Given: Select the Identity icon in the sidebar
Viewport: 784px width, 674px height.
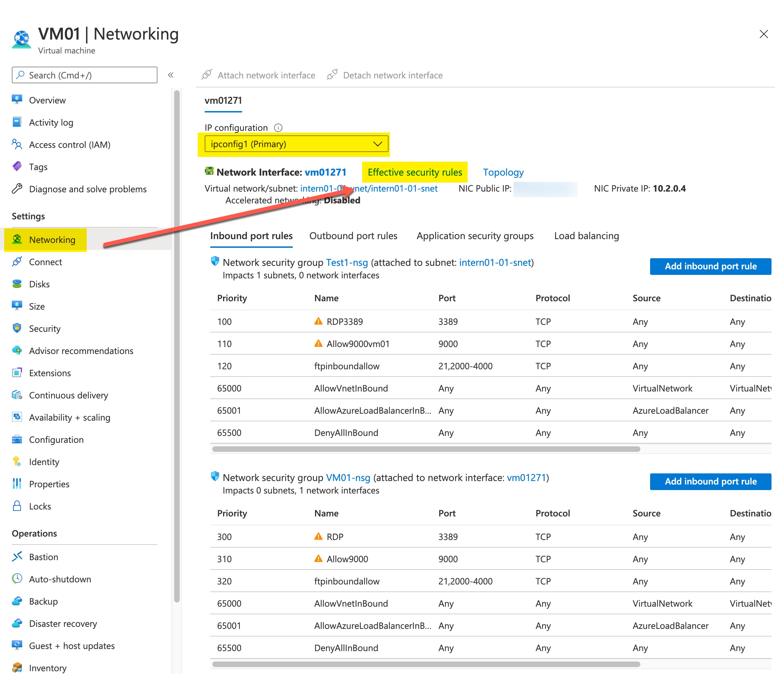Looking at the screenshot, I should 17,461.
